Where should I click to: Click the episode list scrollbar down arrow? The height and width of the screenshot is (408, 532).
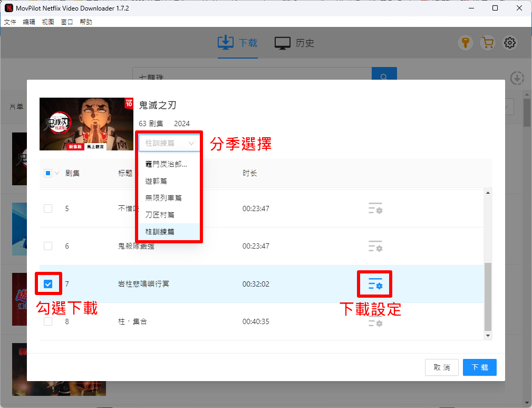point(488,335)
